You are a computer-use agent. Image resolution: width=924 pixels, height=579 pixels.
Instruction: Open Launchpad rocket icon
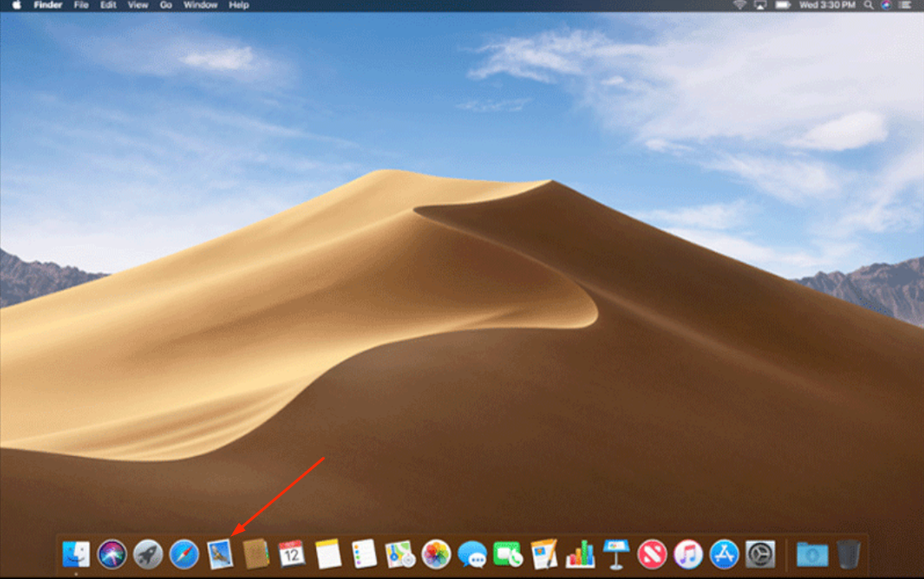tap(148, 555)
